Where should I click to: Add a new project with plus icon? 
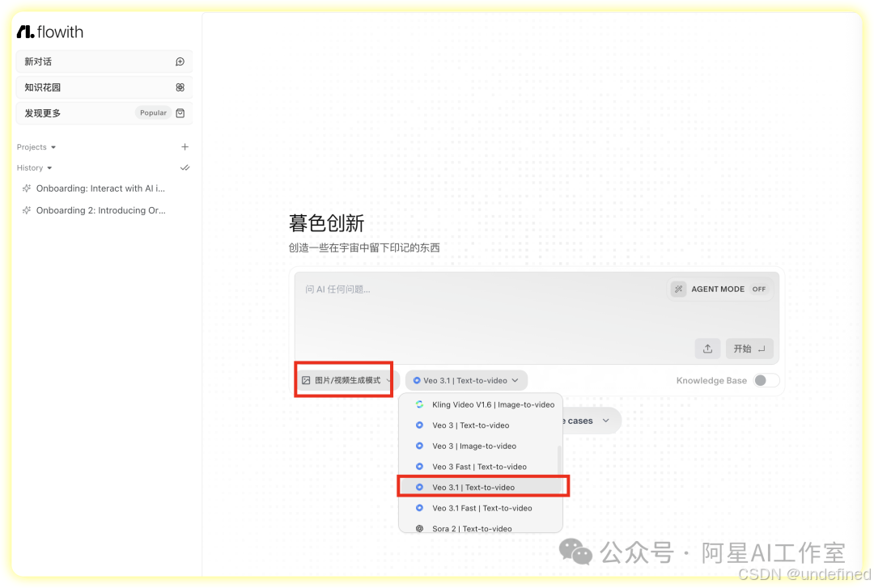click(x=185, y=147)
